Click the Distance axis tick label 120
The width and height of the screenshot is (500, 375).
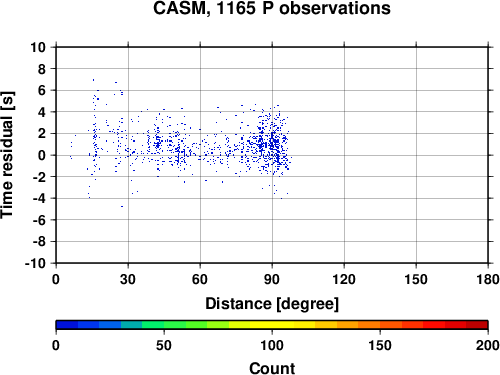pos(344,279)
